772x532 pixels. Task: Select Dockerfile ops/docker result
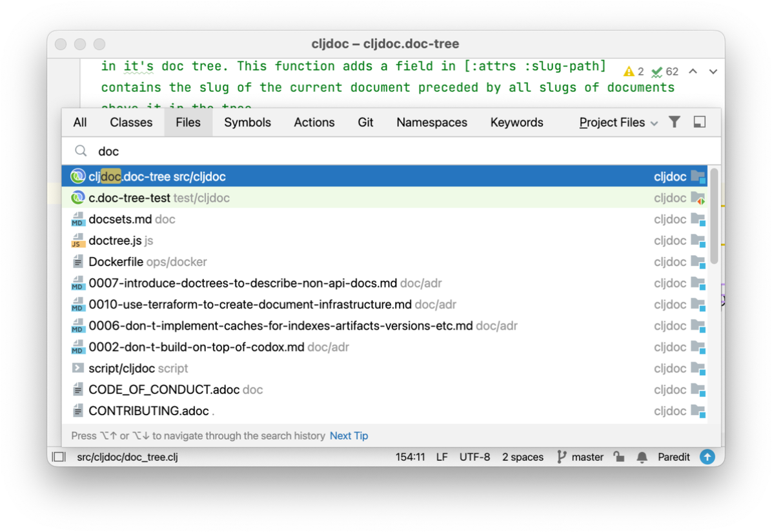point(385,261)
